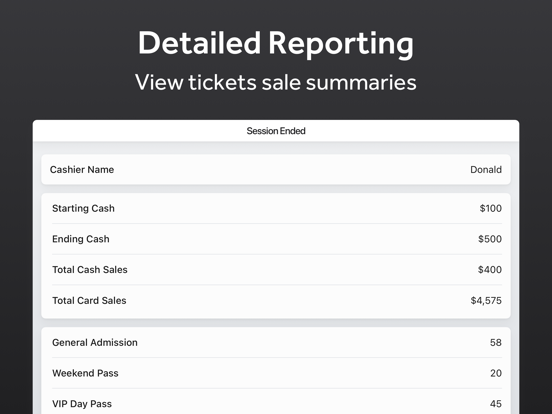Click the VIP Day Pass count 45
The height and width of the screenshot is (414, 552).
[496, 404]
